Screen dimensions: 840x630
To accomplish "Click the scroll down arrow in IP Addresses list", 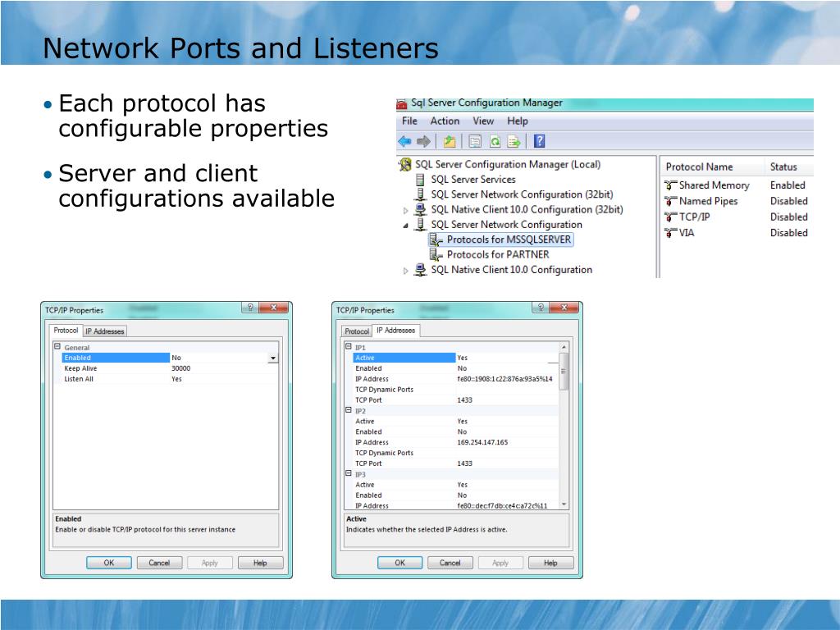I will (x=564, y=504).
